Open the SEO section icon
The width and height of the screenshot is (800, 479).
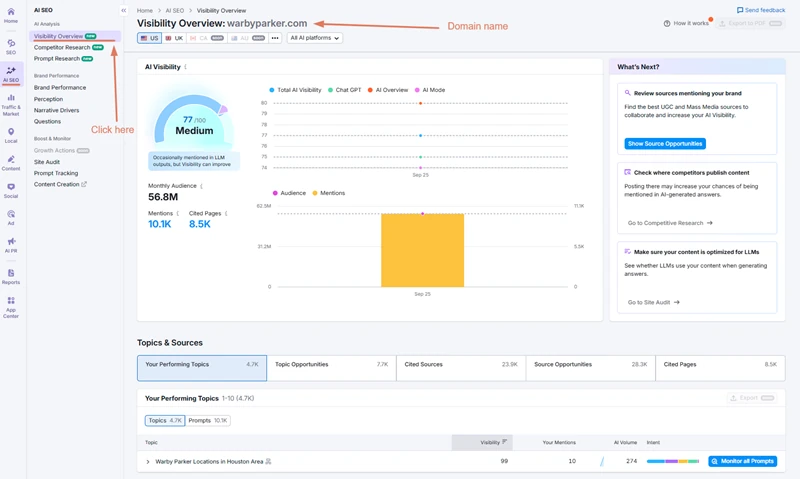pos(11,43)
